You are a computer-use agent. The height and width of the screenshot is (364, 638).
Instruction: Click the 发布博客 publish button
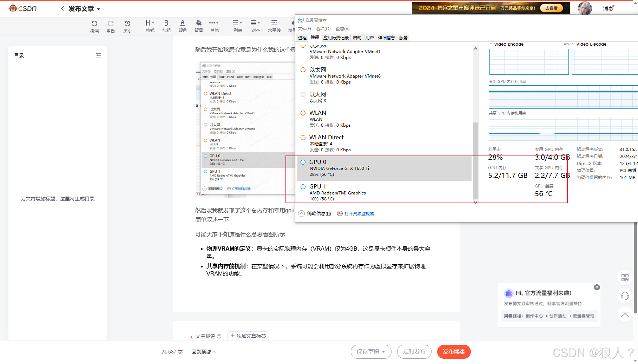(x=454, y=352)
